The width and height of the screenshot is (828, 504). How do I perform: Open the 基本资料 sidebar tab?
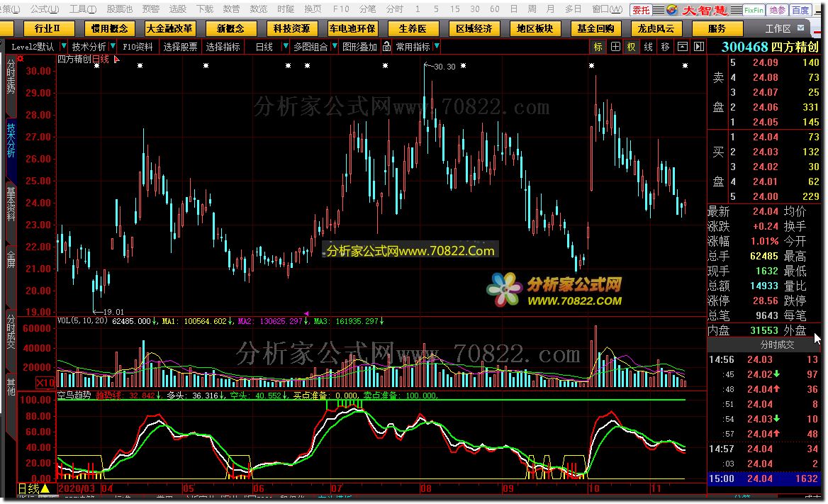pos(11,203)
